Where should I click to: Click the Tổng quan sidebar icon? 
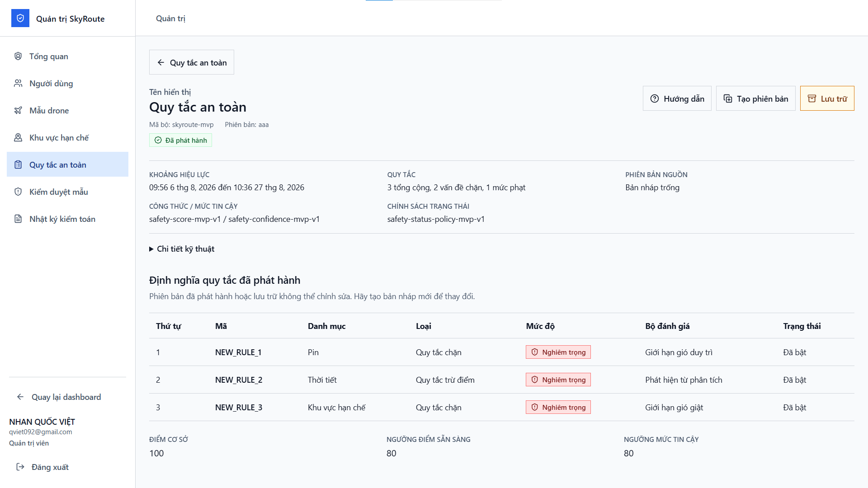pyautogui.click(x=18, y=56)
